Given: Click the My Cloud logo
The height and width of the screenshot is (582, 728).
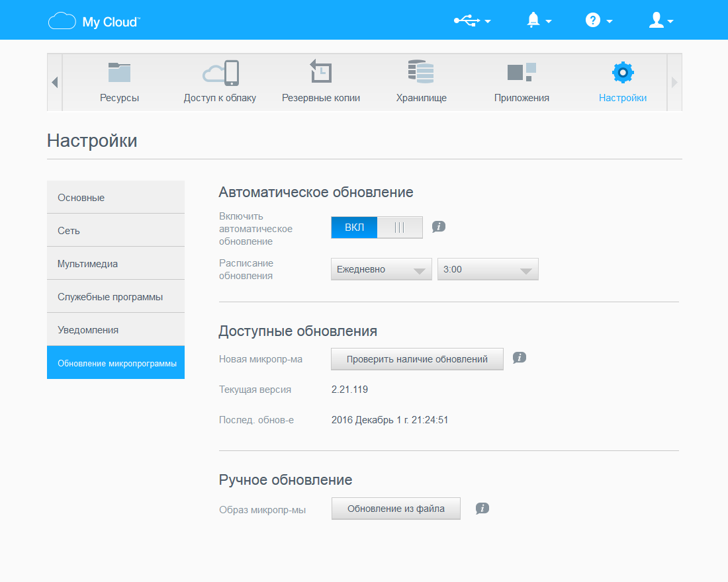Looking at the screenshot, I should [94, 21].
